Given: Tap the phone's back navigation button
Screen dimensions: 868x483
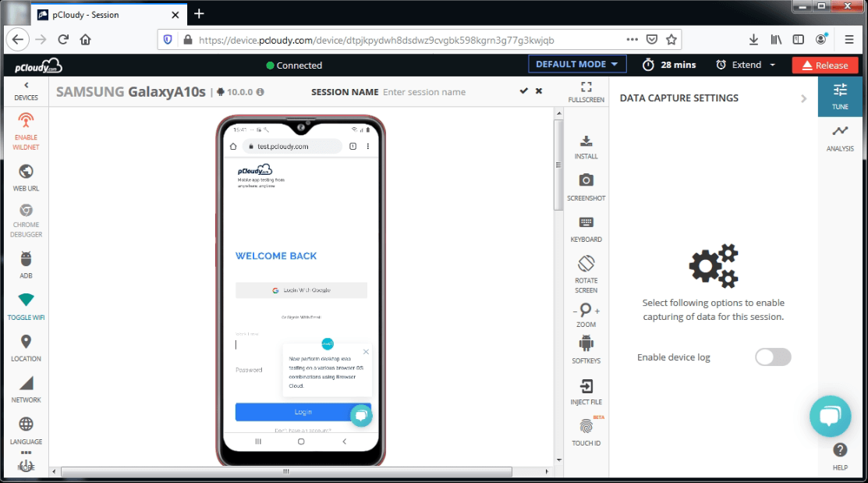Looking at the screenshot, I should (x=345, y=442).
